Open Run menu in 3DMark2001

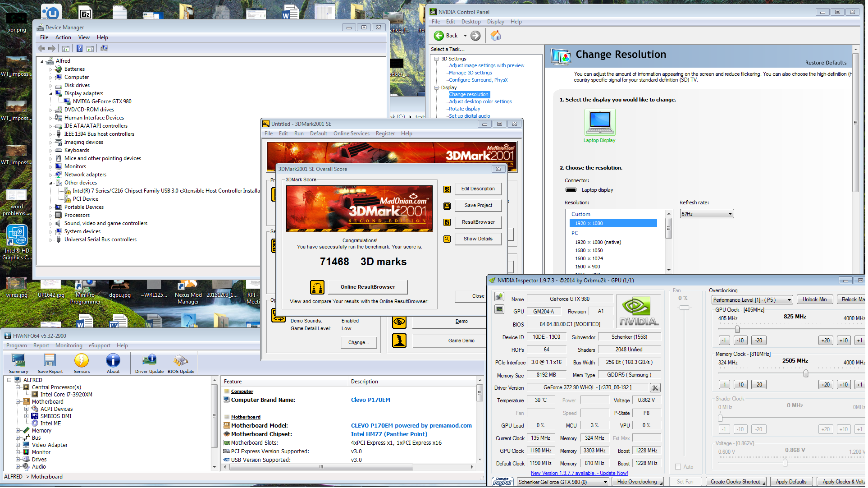(x=299, y=134)
